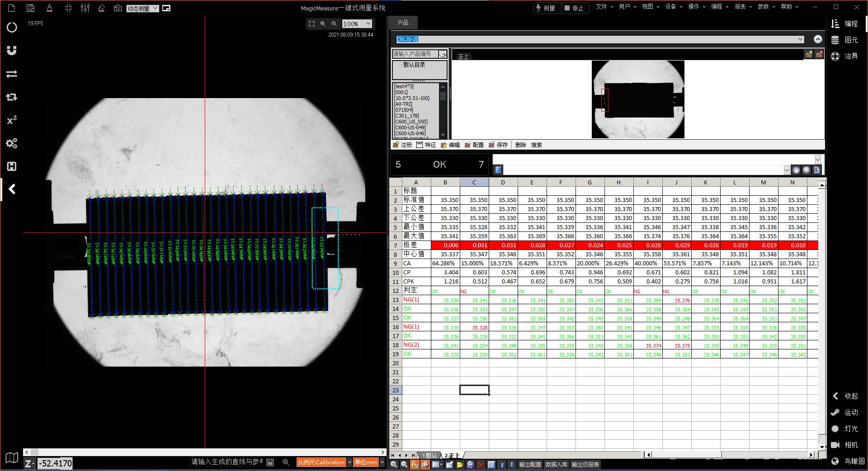The height and width of the screenshot is (471, 868).
Task: Select the 产品 tab
Action: (403, 23)
